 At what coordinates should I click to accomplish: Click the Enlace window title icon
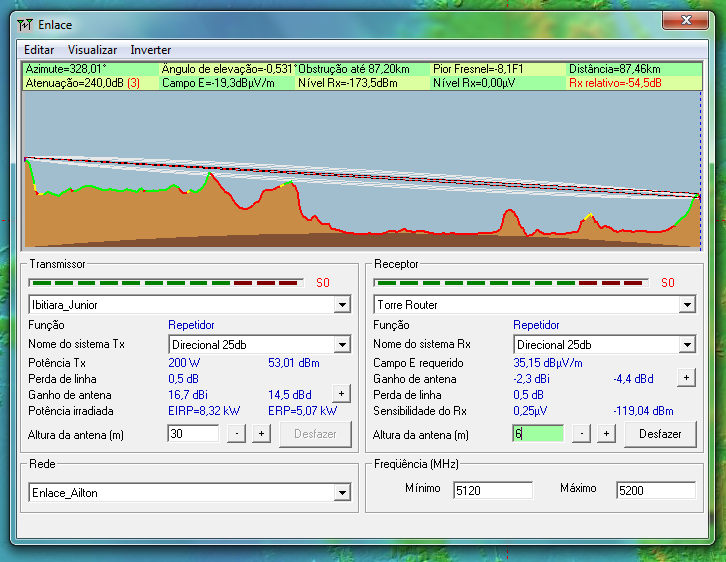(26, 24)
